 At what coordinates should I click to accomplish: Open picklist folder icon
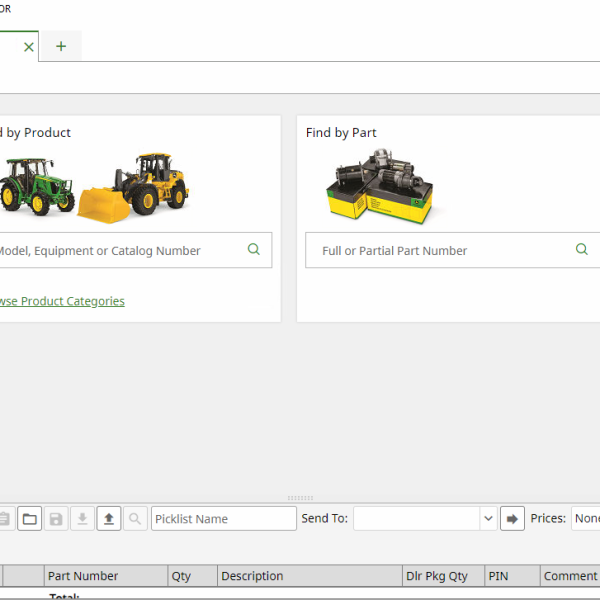(29, 518)
